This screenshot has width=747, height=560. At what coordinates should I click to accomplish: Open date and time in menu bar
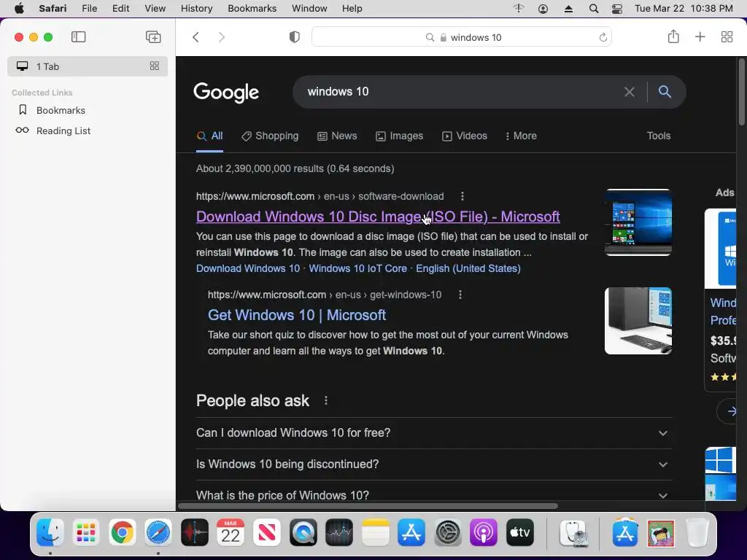(684, 9)
